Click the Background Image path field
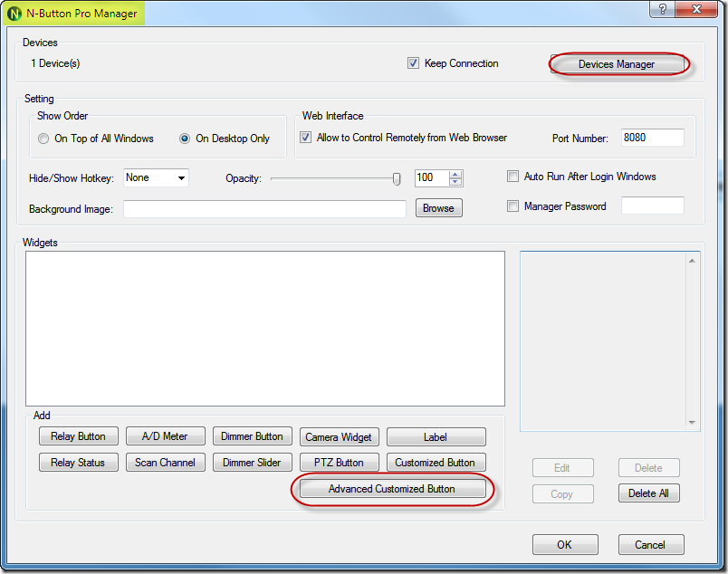The width and height of the screenshot is (728, 574). tap(264, 209)
